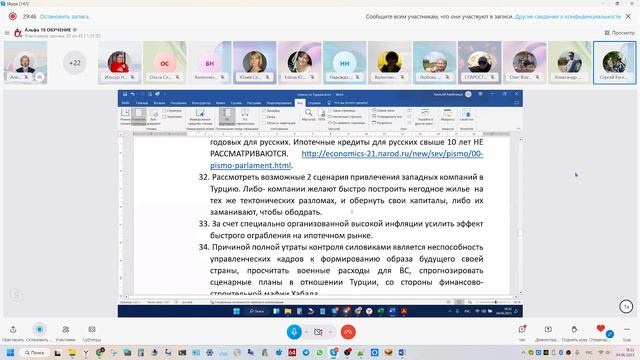640x360 pixels.
Task: Open the Immersive Reader tool in ribbon
Action: click(x=200, y=117)
